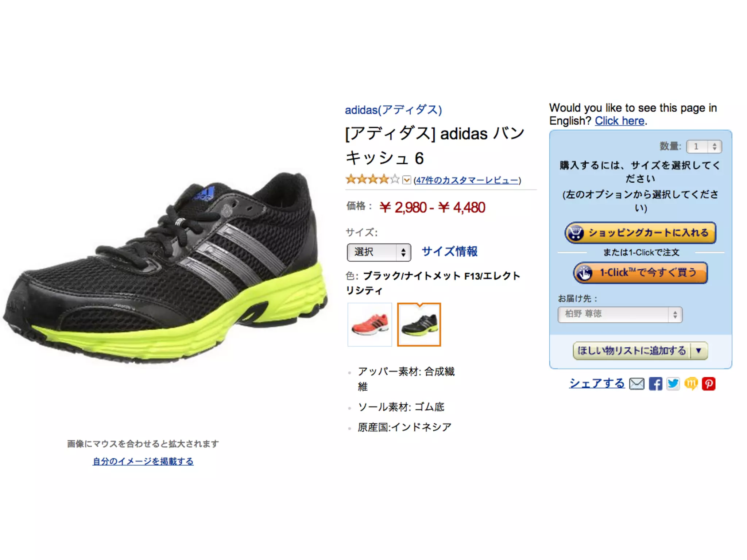Click the English 'Click here' link
747x560 pixels.
point(620,121)
